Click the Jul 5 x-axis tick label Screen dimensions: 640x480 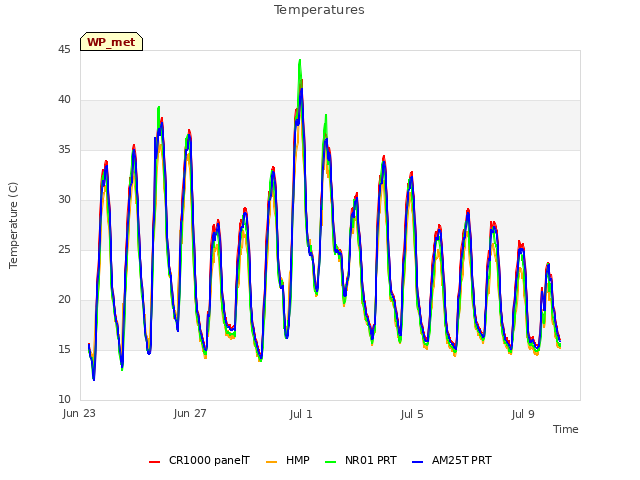point(412,415)
